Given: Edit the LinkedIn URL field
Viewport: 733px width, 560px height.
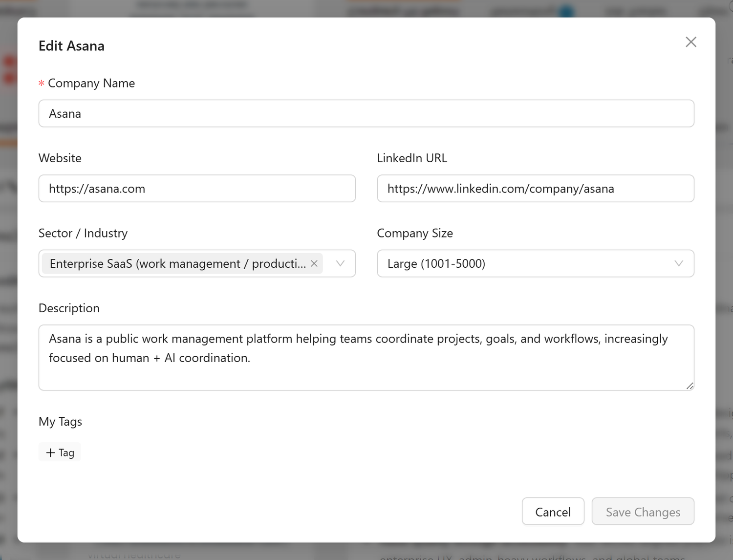Looking at the screenshot, I should coord(536,189).
